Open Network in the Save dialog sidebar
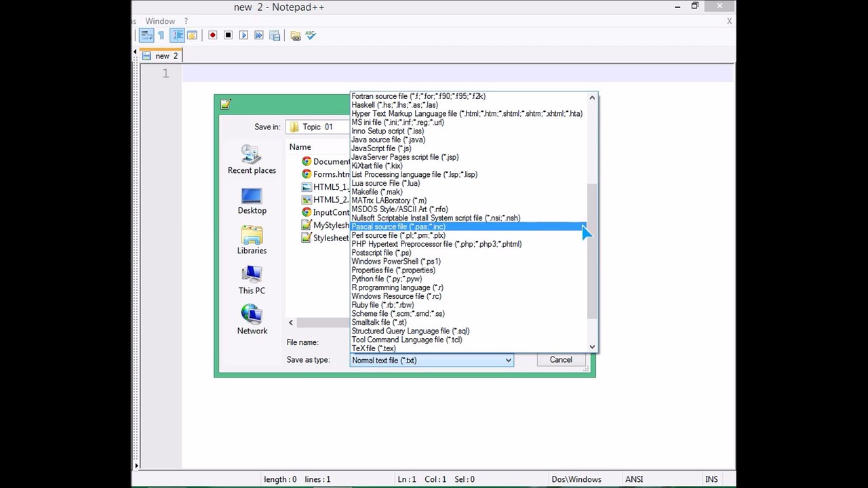This screenshot has width=868, height=488. [252, 321]
